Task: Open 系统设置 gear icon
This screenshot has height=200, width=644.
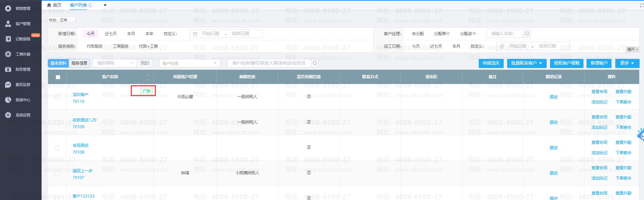Action: click(x=8, y=115)
